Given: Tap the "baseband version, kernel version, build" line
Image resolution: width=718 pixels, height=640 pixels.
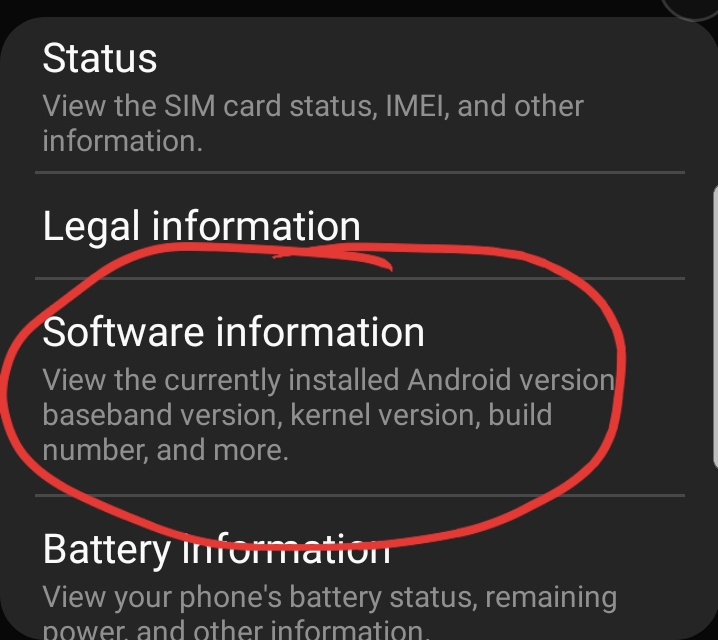Looking at the screenshot, I should pyautogui.click(x=297, y=415).
